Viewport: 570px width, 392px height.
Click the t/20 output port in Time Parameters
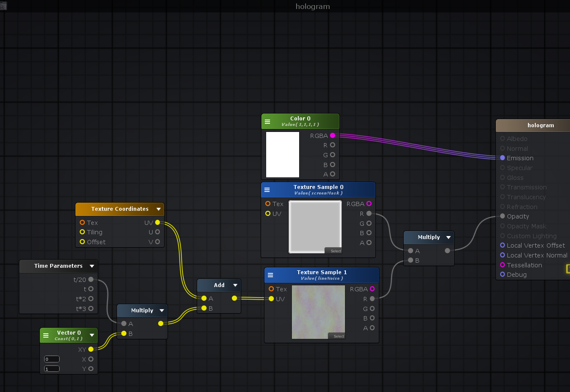[91, 279]
